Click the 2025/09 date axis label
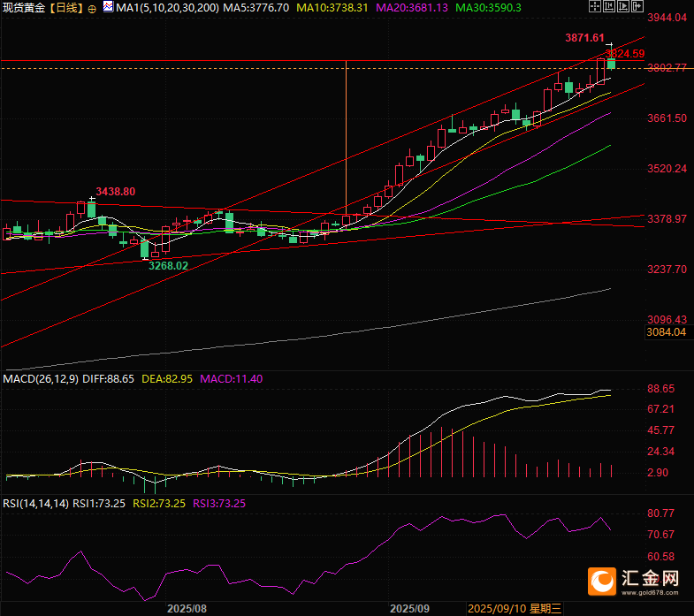Image resolution: width=694 pixels, height=616 pixels. point(409,608)
